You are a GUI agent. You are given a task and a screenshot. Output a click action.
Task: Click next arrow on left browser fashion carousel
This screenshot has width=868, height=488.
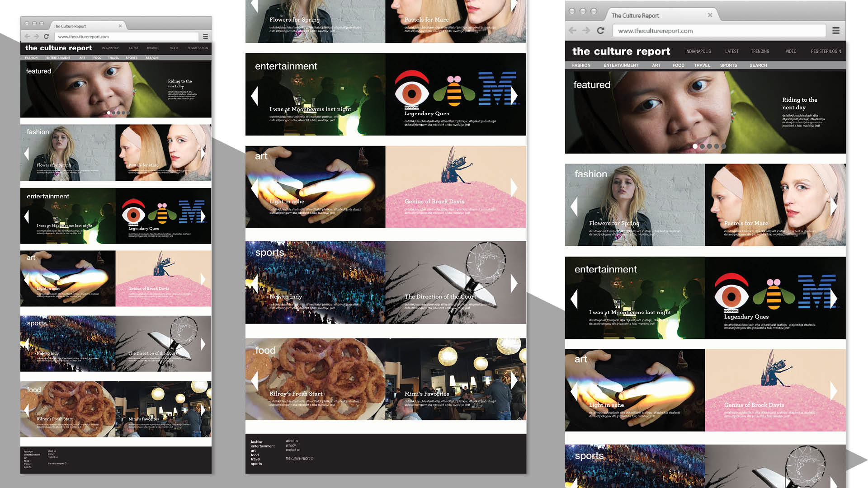[x=203, y=153]
